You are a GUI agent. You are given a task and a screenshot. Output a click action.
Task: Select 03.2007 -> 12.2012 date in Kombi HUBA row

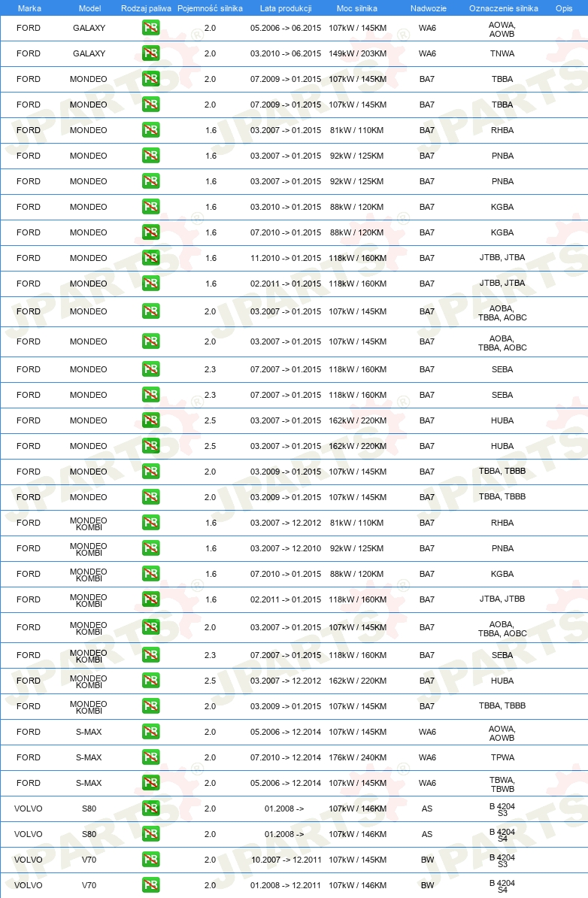pos(286,681)
